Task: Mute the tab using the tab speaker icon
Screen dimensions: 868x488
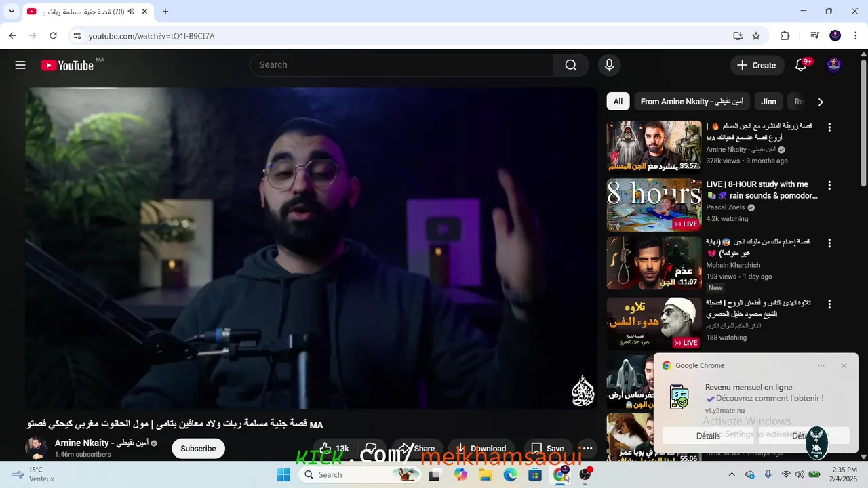Action: (x=131, y=12)
